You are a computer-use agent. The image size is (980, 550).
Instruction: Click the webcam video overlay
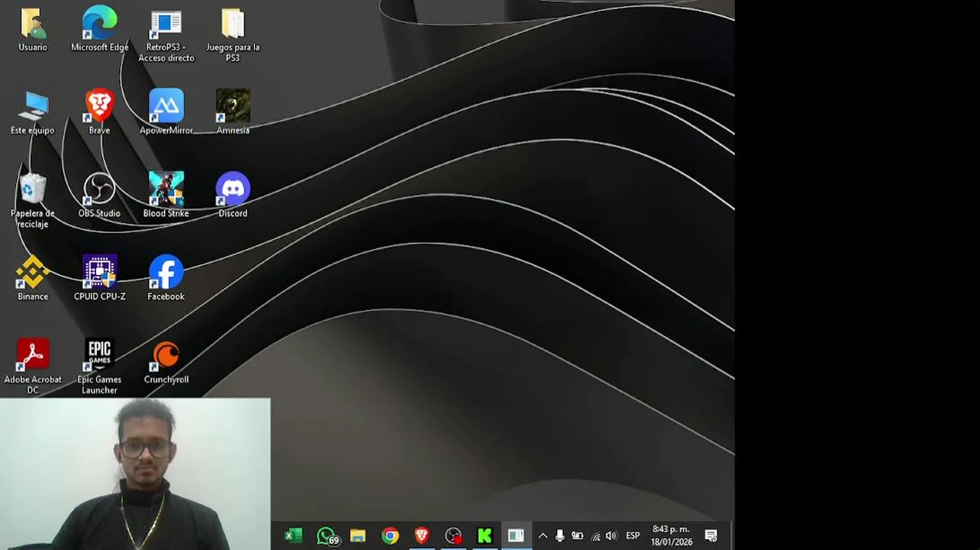click(x=135, y=474)
